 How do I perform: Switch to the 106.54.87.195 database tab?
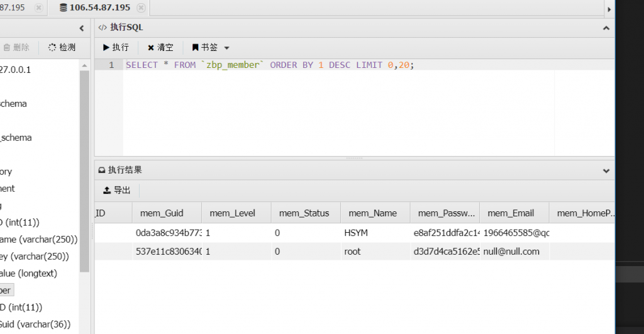click(99, 8)
